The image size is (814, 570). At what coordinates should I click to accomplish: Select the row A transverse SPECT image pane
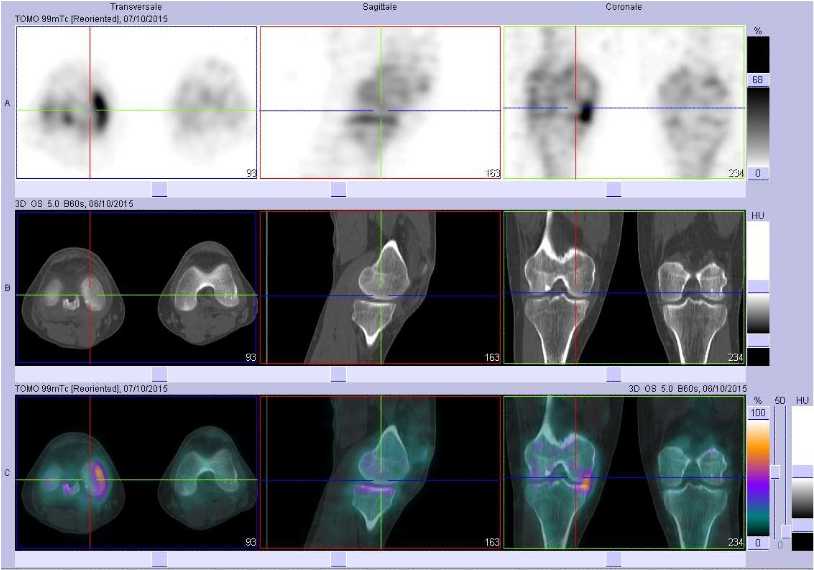(137, 103)
